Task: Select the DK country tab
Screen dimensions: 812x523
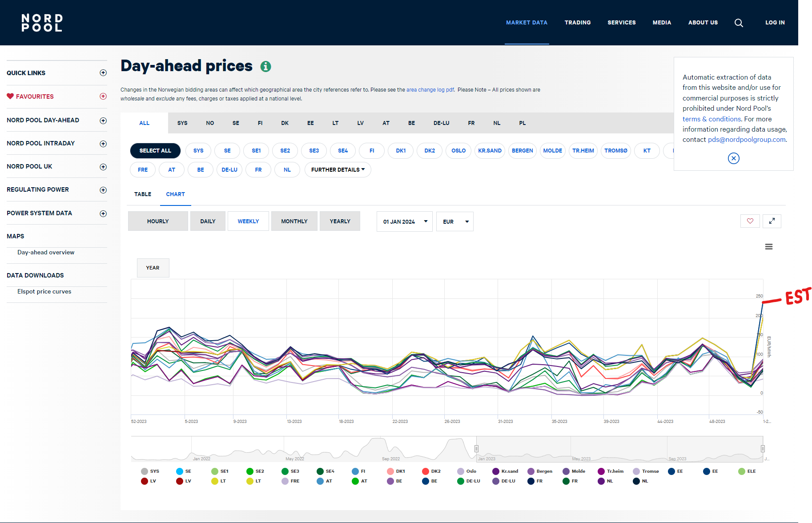Action: (x=285, y=123)
